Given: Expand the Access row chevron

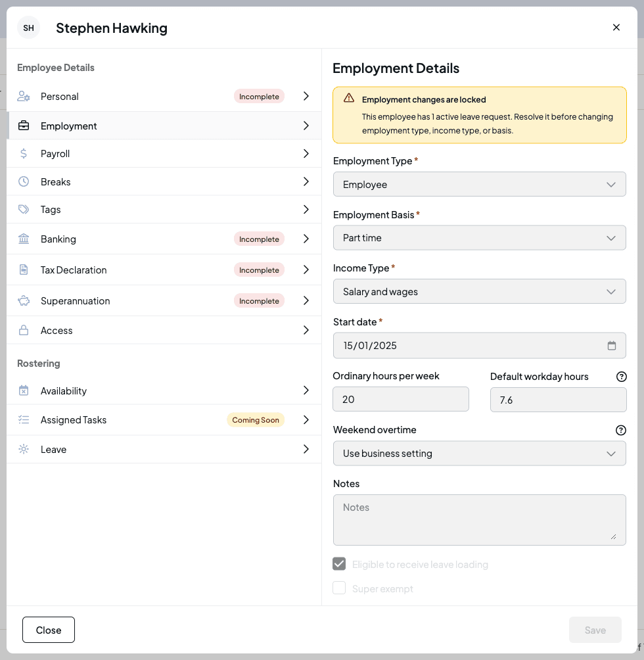Looking at the screenshot, I should 306,330.
